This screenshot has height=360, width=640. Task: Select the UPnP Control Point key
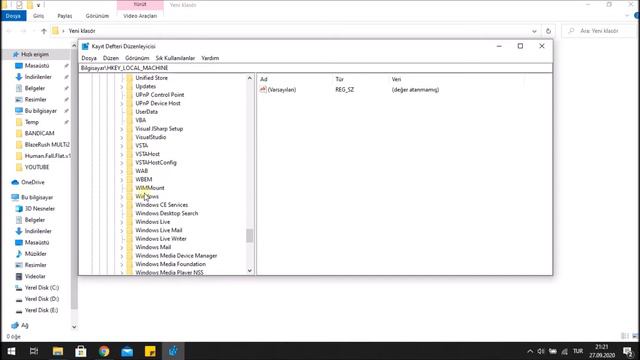(x=160, y=95)
